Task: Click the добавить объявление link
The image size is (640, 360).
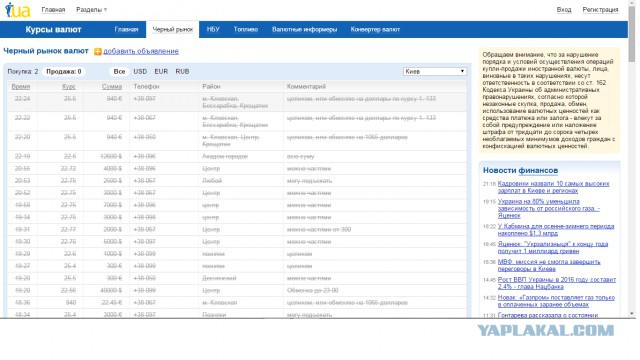Action: click(x=141, y=51)
